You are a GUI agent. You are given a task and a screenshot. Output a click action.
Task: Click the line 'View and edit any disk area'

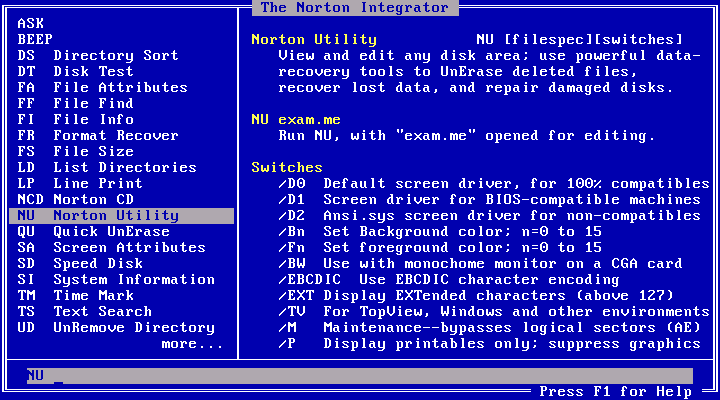tap(489, 56)
